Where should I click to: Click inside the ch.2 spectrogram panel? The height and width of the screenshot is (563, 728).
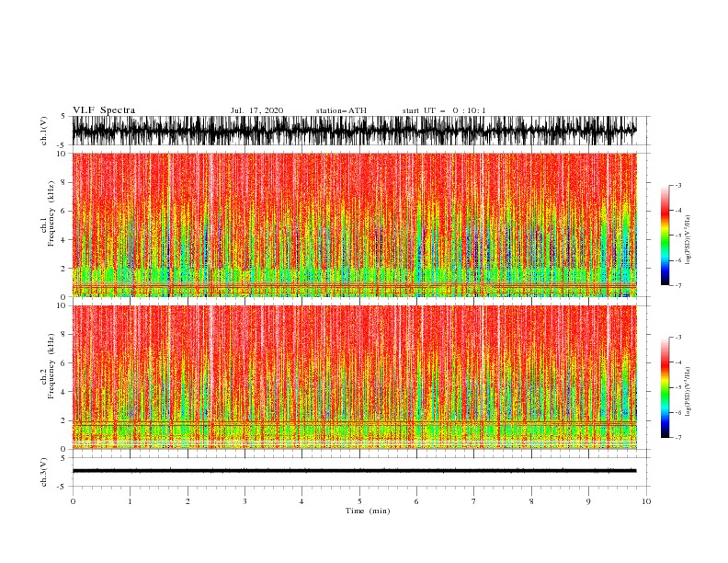[x=354, y=377]
